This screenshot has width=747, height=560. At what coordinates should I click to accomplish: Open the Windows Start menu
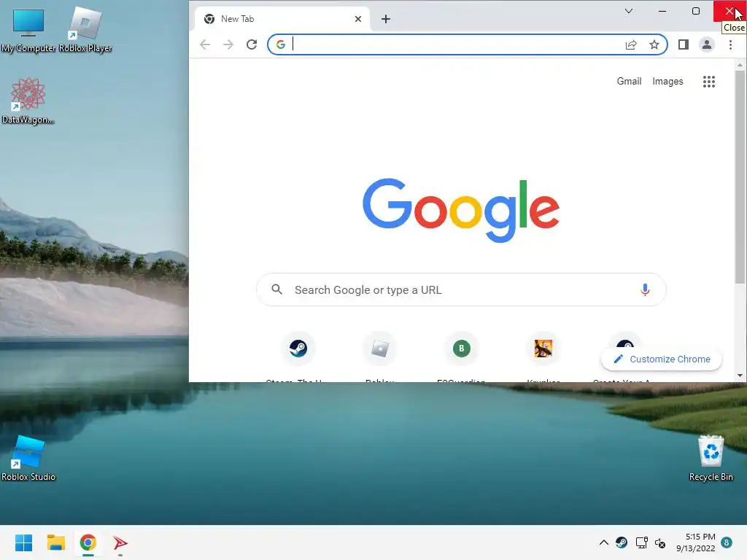[x=23, y=542]
